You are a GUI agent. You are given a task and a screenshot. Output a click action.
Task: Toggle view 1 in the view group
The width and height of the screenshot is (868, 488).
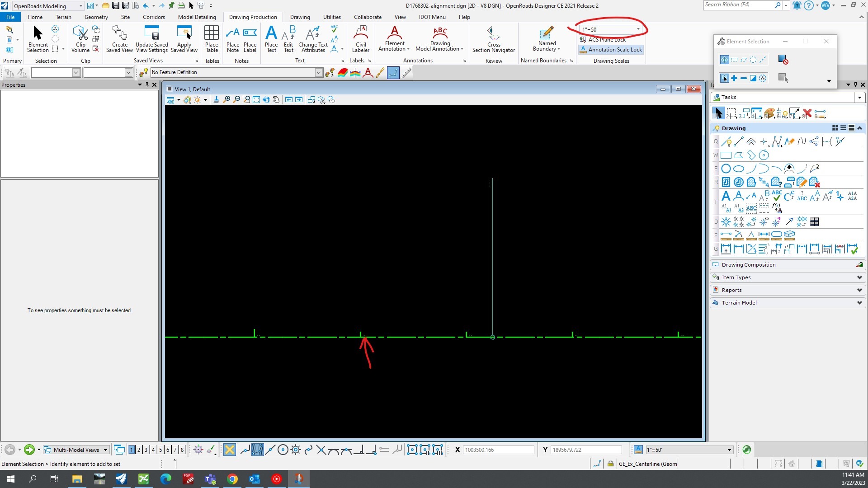(132, 450)
